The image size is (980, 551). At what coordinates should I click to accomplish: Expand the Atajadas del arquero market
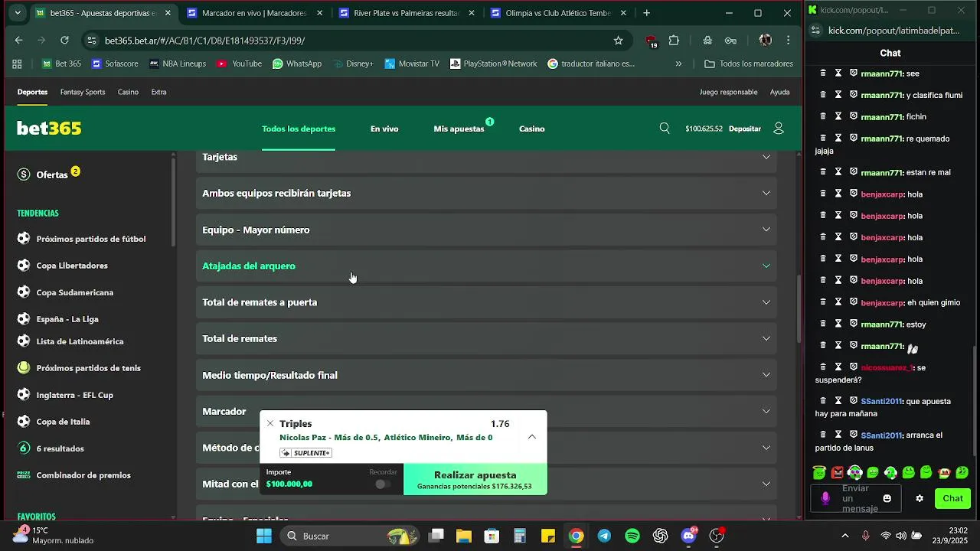[486, 266]
